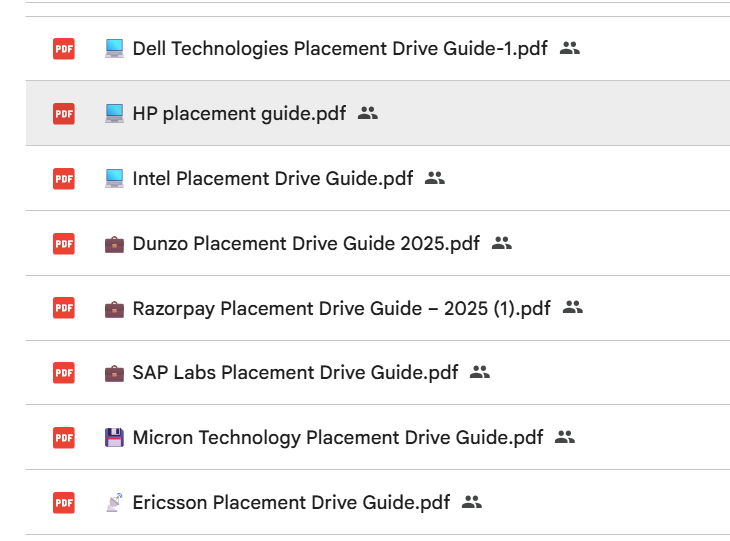Viewport: 730px width, 541px height.
Task: Click the PDF icon for Micron Technology guide
Action: point(64,437)
